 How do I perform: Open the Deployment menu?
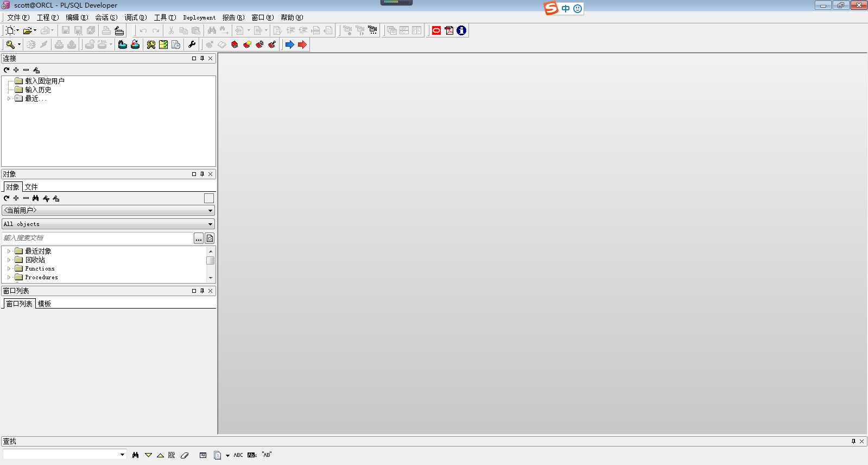(x=199, y=17)
